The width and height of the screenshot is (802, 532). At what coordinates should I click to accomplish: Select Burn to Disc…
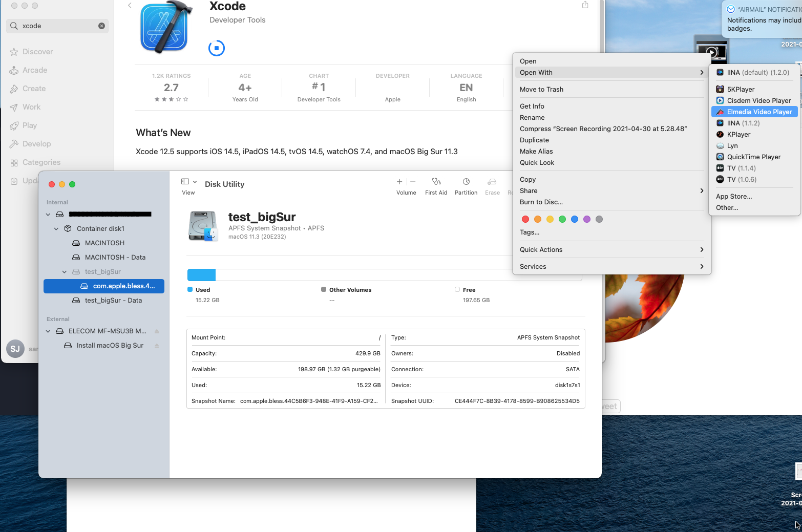tap(611, 202)
